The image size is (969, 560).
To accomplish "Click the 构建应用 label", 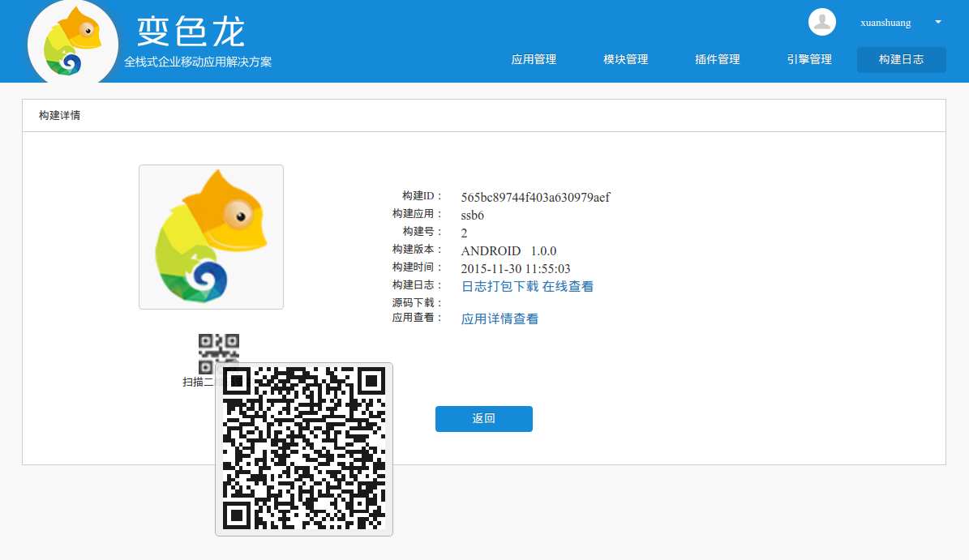I will pos(417,213).
